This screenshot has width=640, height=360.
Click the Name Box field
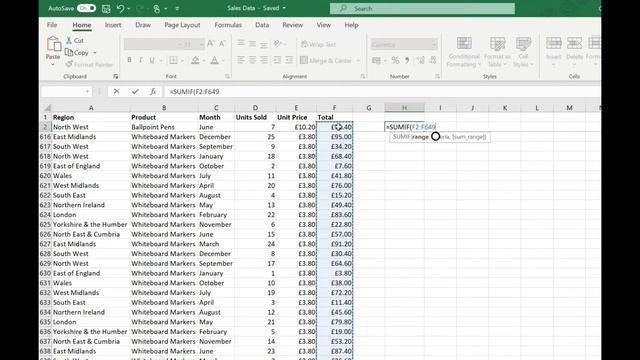click(65, 91)
